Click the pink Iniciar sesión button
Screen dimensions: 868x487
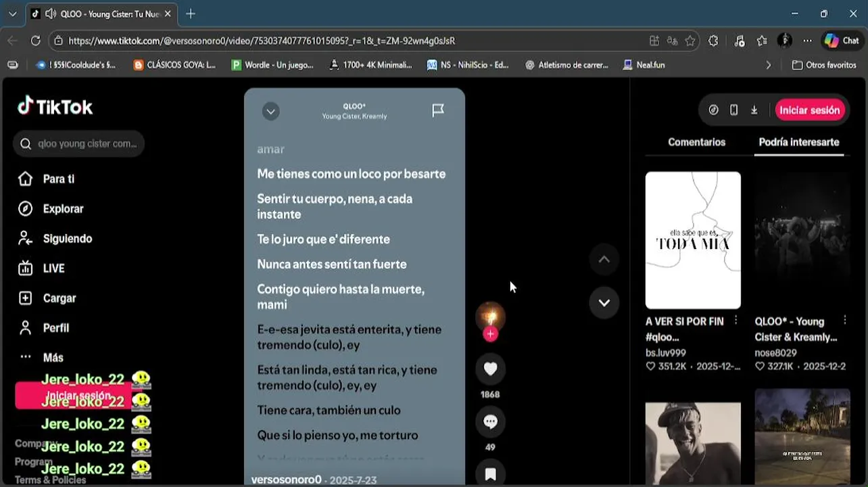809,110
